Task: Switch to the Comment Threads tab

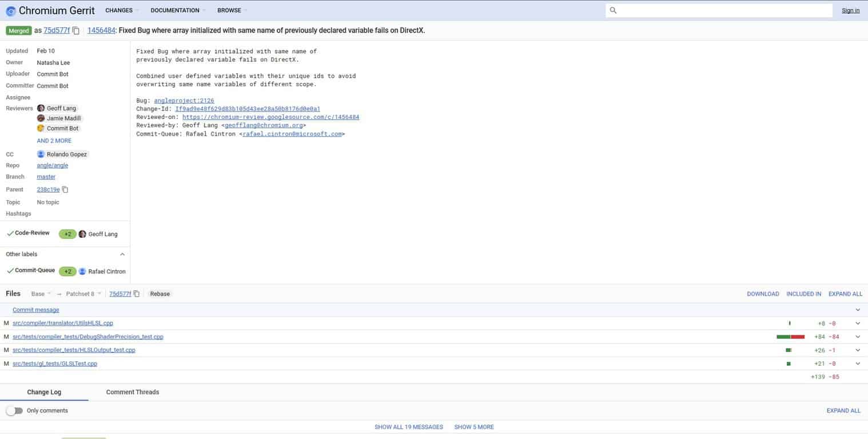Action: point(133,392)
